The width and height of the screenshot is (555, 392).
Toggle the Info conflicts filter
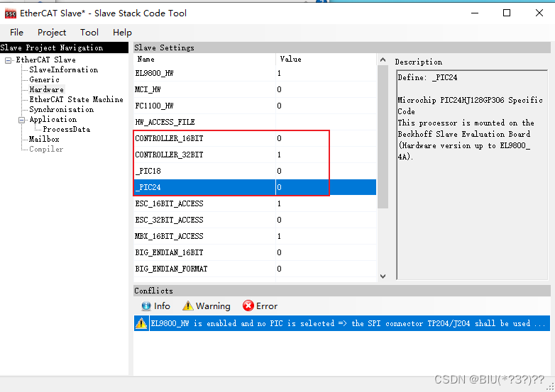click(x=155, y=306)
